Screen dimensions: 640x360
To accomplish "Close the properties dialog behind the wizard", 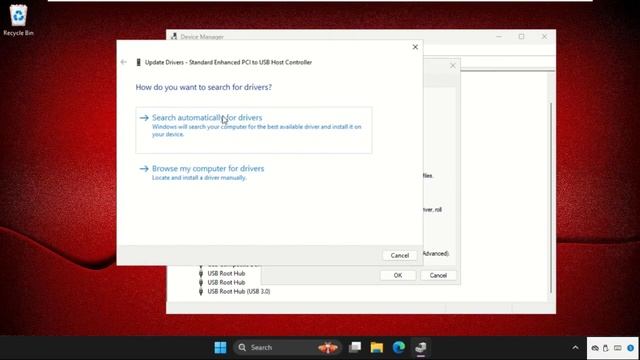I will (453, 66).
